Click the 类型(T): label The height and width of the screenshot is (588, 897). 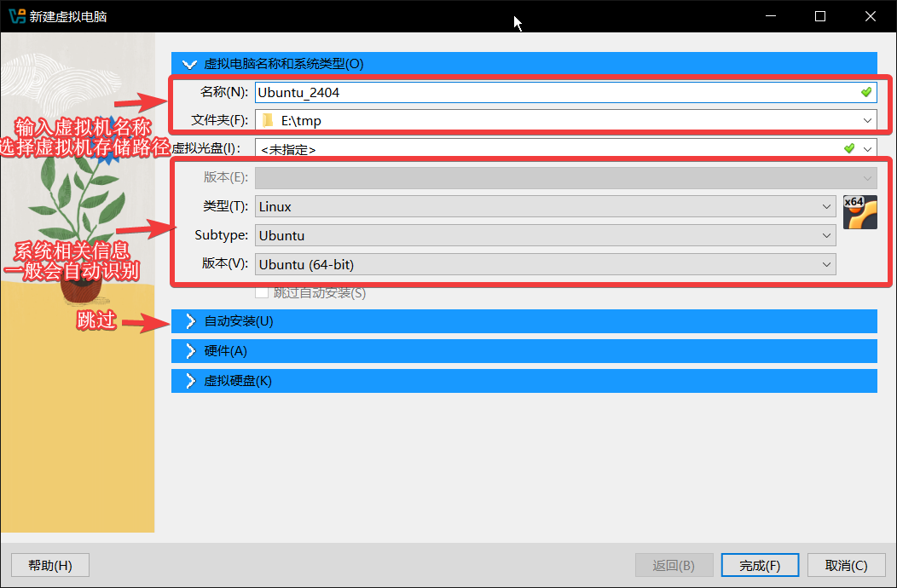pos(225,206)
